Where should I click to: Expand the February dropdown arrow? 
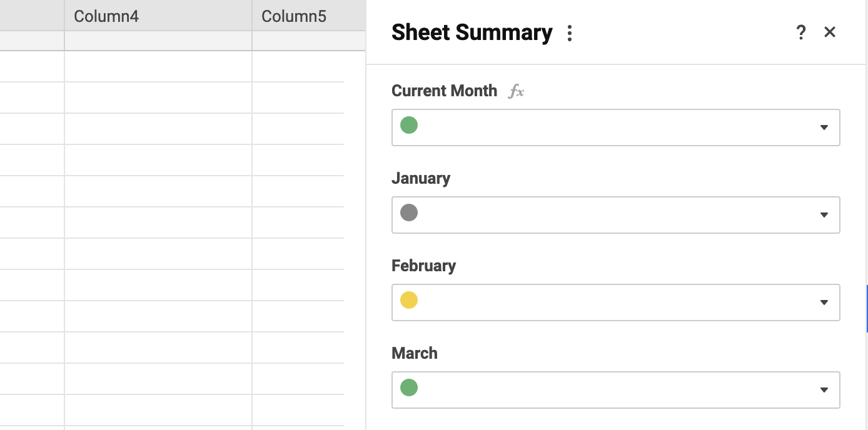pos(824,302)
